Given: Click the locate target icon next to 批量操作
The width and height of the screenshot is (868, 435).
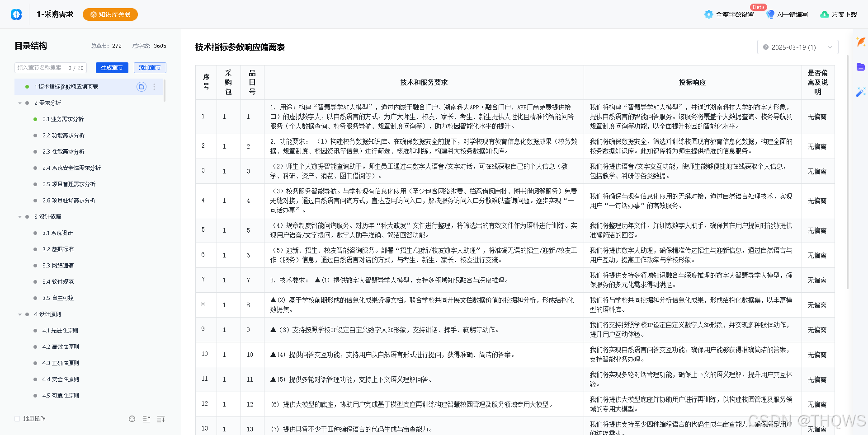Looking at the screenshot, I should click(x=132, y=419).
